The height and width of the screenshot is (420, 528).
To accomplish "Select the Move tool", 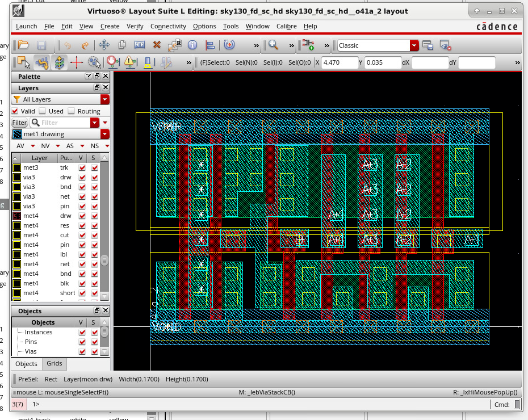I will [x=104, y=44].
